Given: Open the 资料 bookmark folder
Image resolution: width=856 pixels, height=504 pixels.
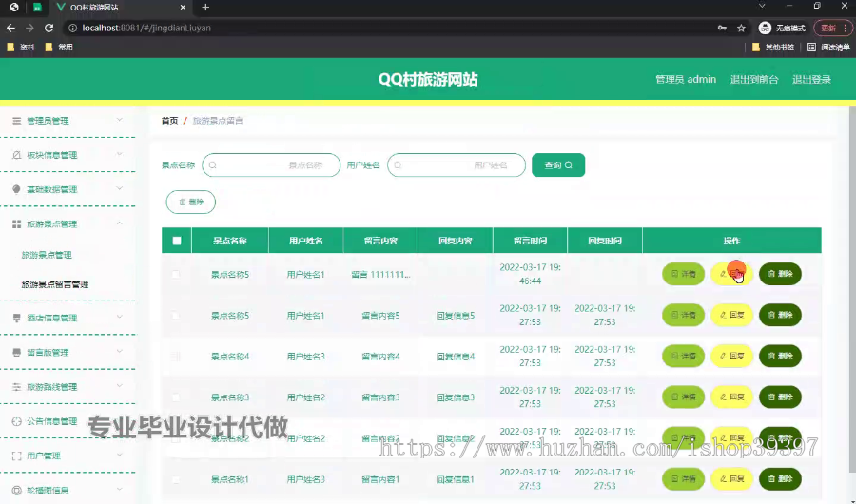Looking at the screenshot, I should (x=21, y=47).
